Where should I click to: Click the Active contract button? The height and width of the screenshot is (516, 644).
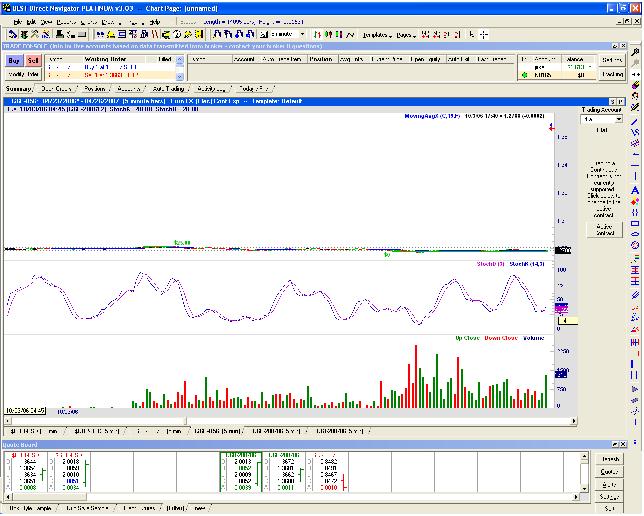603,229
